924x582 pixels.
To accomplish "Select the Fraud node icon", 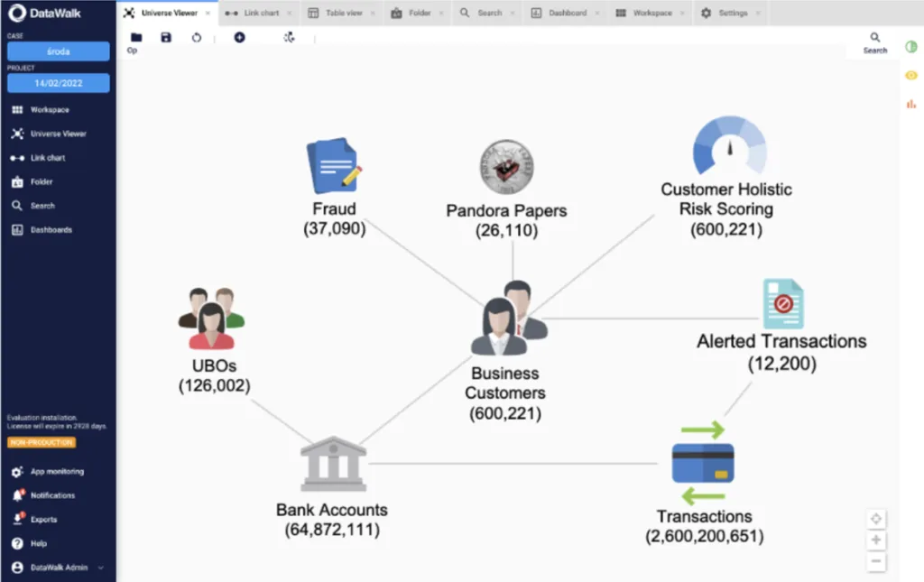I will pos(334,165).
